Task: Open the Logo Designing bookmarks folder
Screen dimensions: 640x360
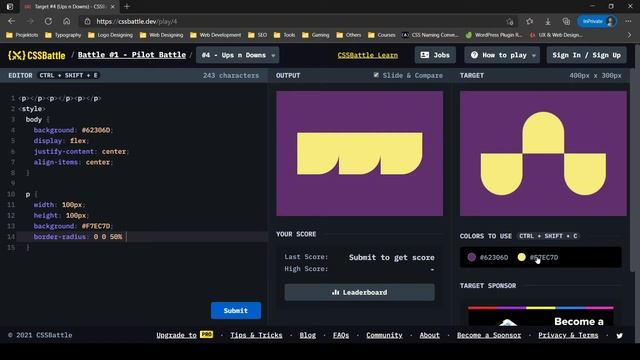Action: click(x=111, y=35)
